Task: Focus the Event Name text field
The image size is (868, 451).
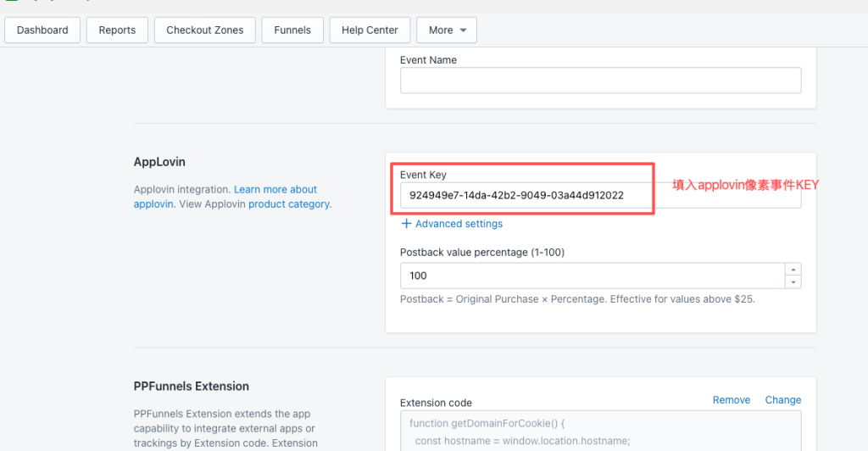Action: click(x=600, y=81)
